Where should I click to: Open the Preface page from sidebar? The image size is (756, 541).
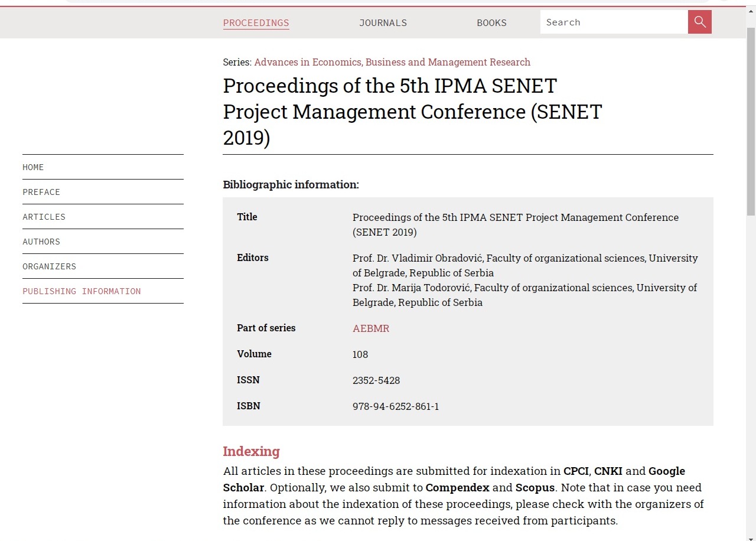[41, 192]
